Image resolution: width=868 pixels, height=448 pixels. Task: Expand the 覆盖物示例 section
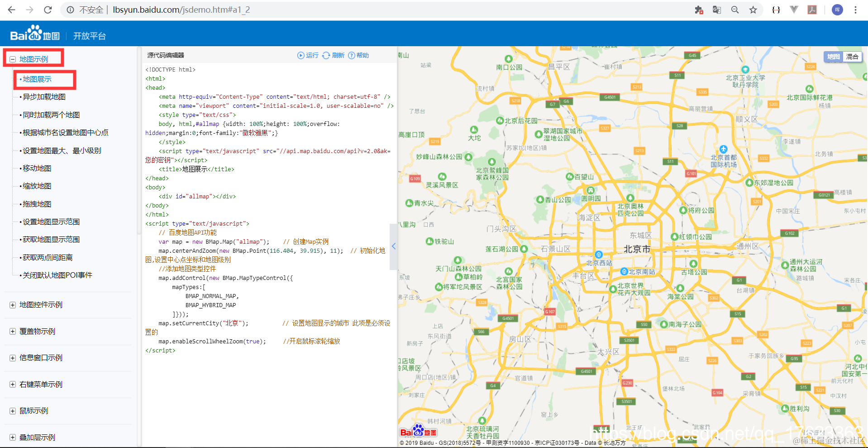13,332
